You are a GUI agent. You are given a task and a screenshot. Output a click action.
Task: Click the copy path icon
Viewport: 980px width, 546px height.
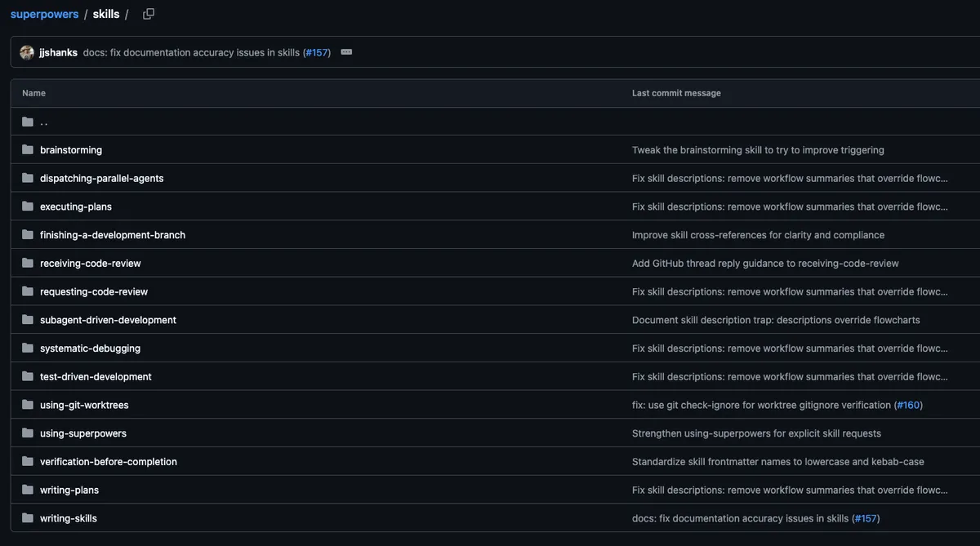pyautogui.click(x=148, y=14)
